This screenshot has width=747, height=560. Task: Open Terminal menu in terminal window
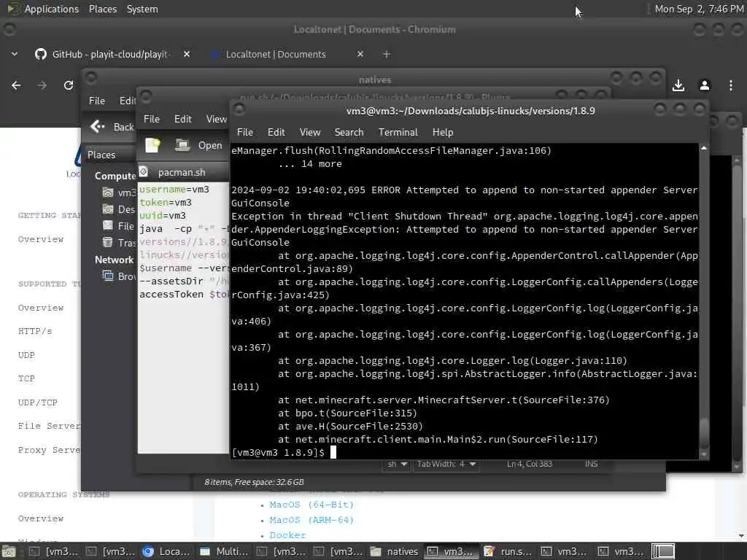[398, 133]
